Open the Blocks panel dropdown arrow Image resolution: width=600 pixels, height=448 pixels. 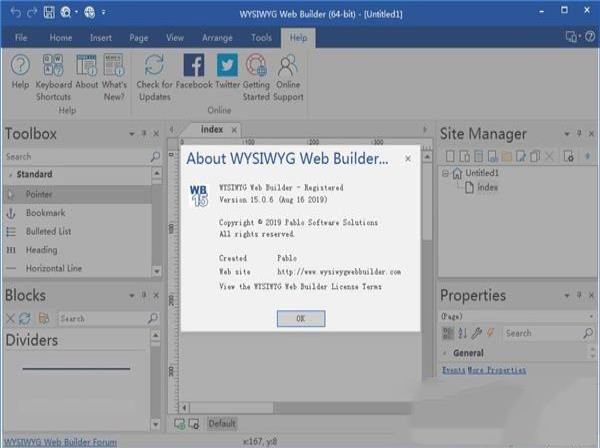coord(132,295)
